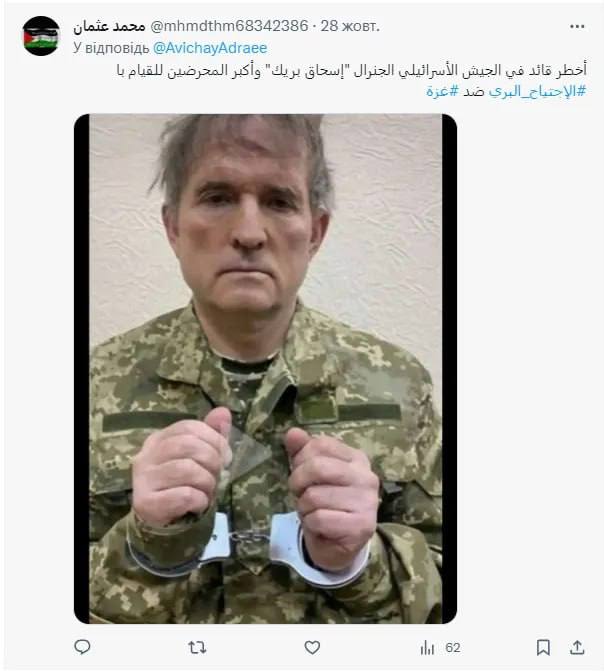Click the display name محمد عثمان
The height and width of the screenshot is (671, 604).
coord(109,27)
